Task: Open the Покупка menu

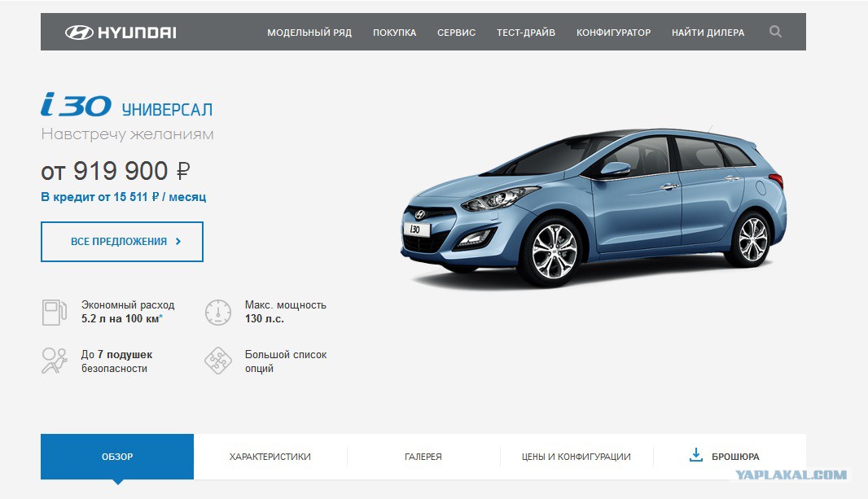Action: point(394,33)
